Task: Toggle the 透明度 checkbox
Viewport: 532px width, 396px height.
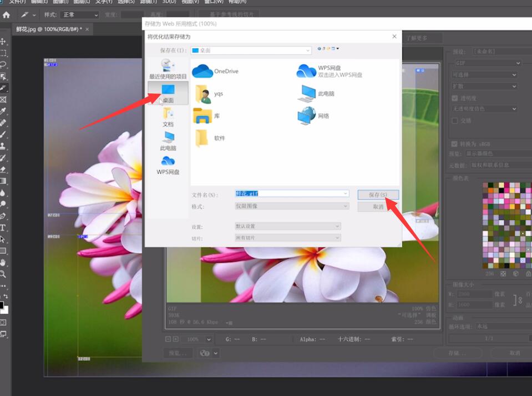Action: [x=455, y=98]
